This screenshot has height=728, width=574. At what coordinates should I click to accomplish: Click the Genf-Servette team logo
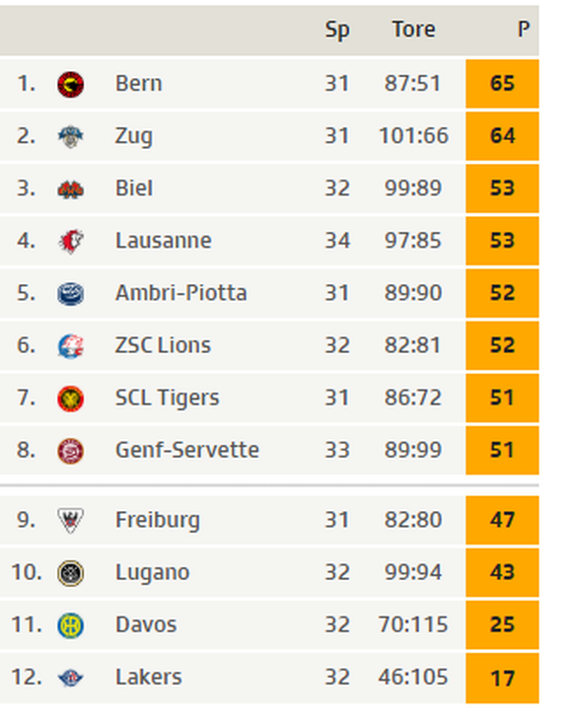point(71,451)
